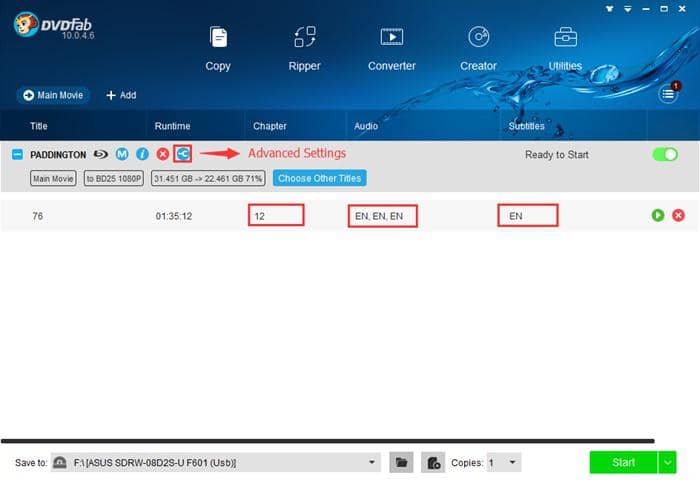Toggle the PADDINGTON task enable switch
This screenshot has width=700, height=482.
tap(665, 154)
